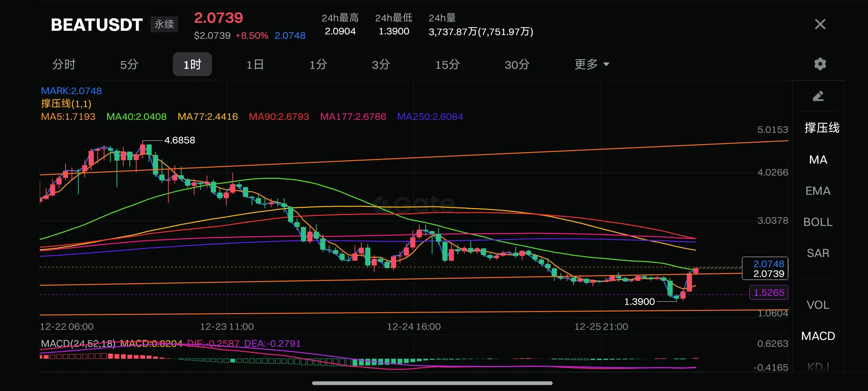868x391 pixels.
Task: Choose the 30分 timeframe
Action: [517, 64]
